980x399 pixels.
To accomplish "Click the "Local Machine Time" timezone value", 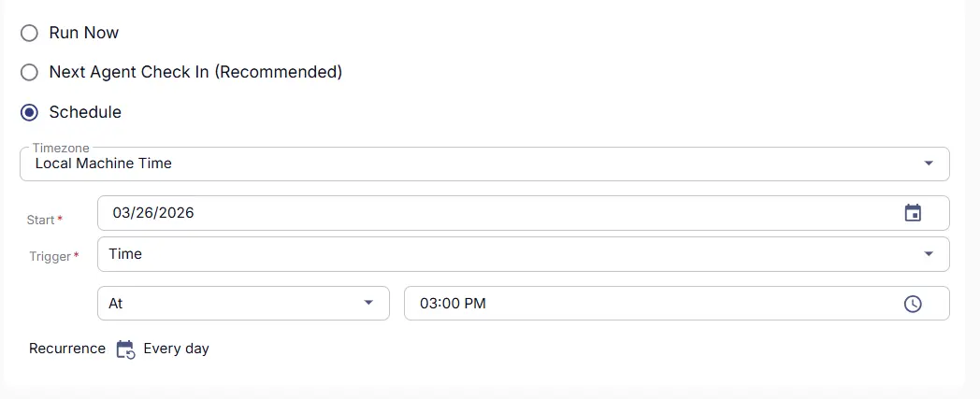I will tap(104, 164).
